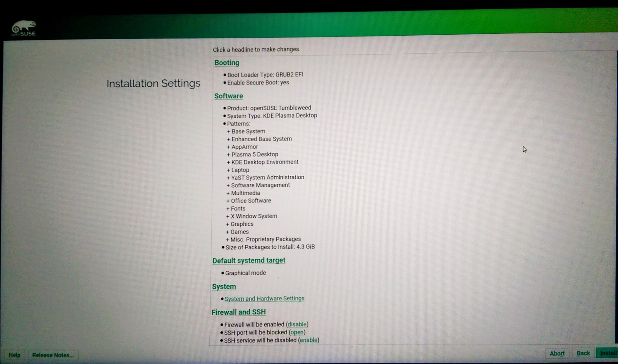
Task: Click the '+ Misc. Proprietary Packages' entry
Action: (x=263, y=239)
